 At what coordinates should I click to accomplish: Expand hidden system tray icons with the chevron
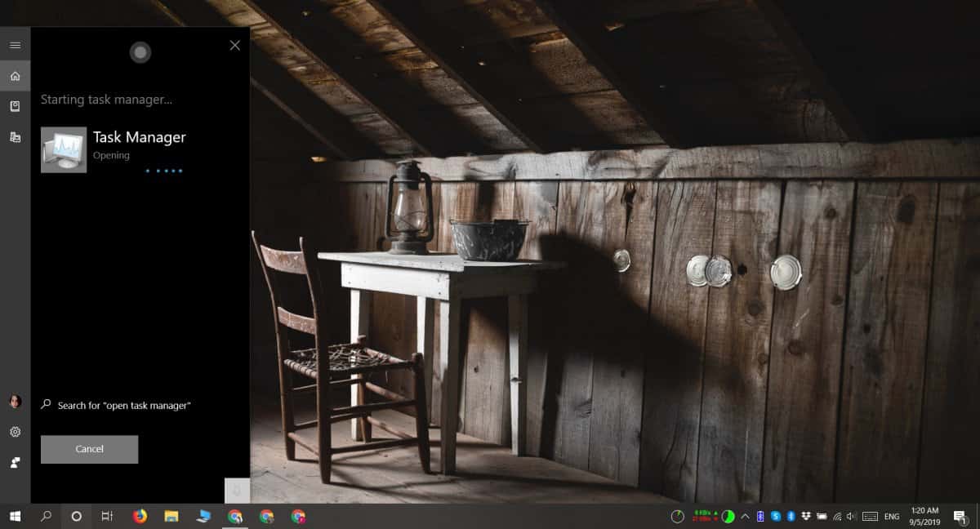pyautogui.click(x=744, y=516)
